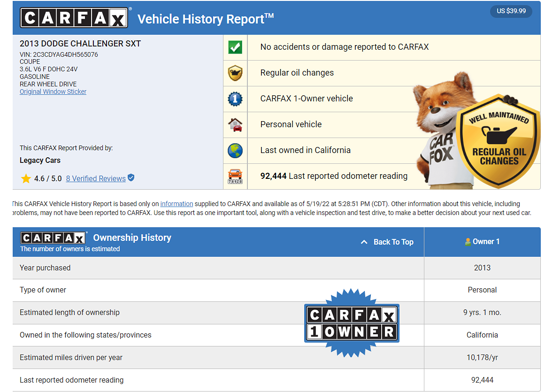This screenshot has height=392, width=553.
Task: Click the CARFAX 1 Owner starburst badge
Action: coord(352,323)
